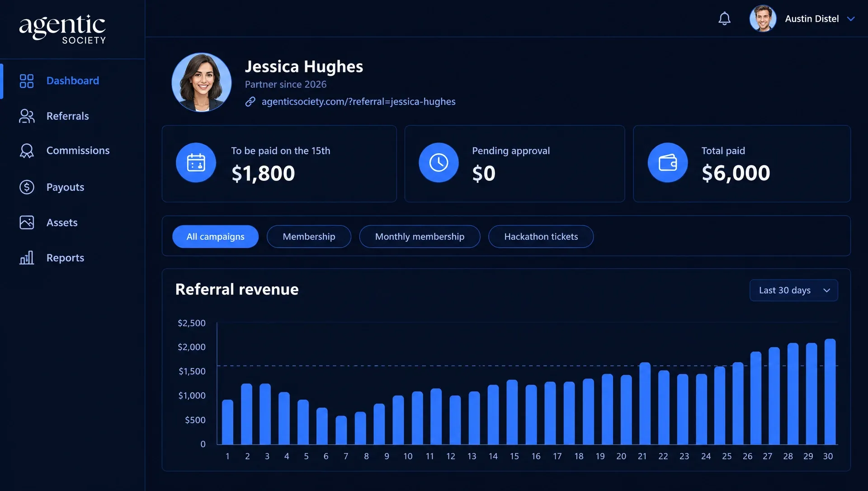868x491 pixels.
Task: Select the Monthly membership filter
Action: point(420,236)
